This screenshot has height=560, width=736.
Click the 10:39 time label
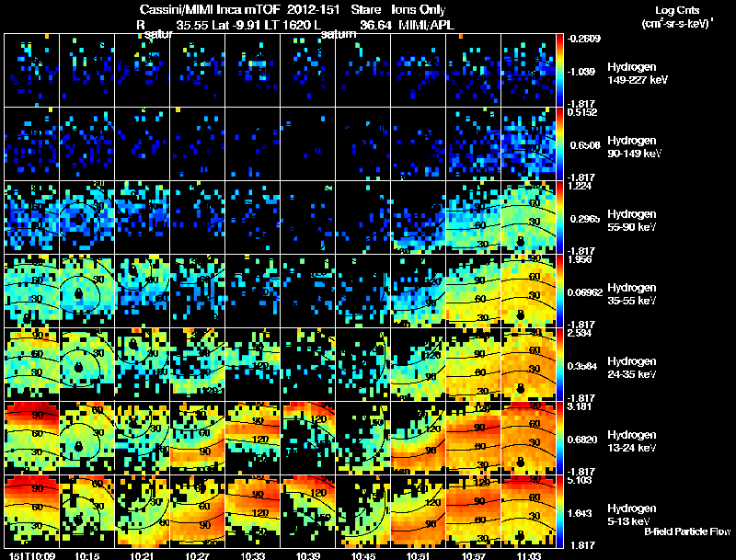tap(308, 555)
